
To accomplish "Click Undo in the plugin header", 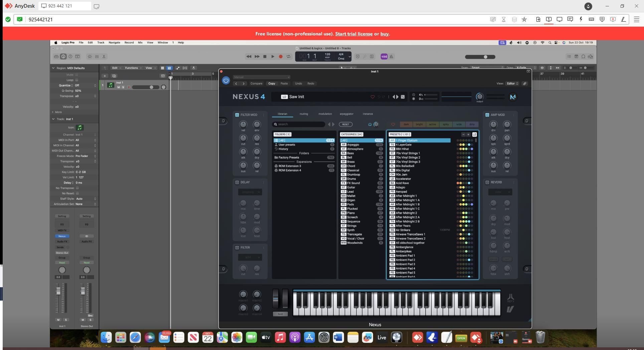I will pyautogui.click(x=299, y=83).
